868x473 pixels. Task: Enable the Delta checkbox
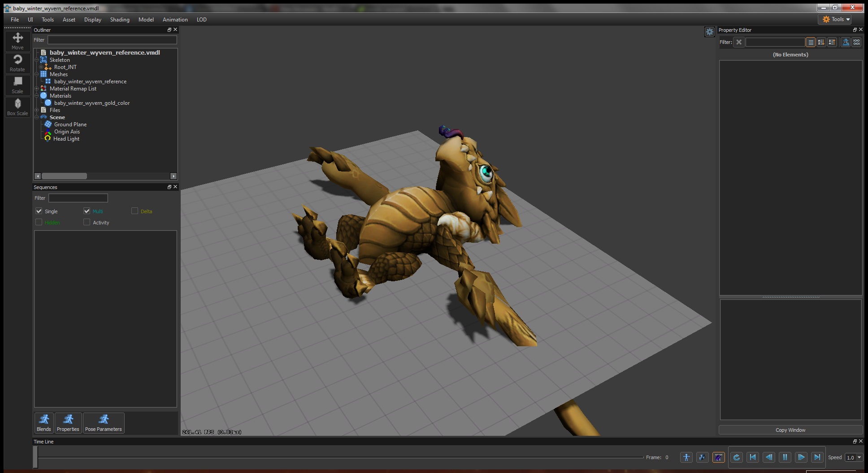(x=135, y=211)
